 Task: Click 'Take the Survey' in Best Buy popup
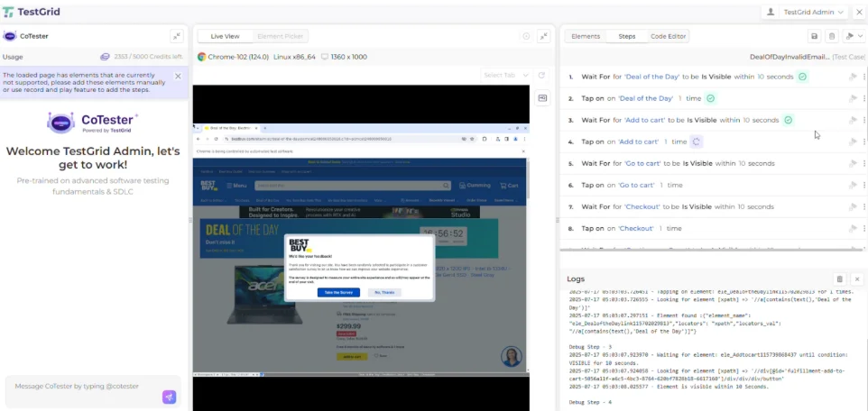tap(338, 292)
